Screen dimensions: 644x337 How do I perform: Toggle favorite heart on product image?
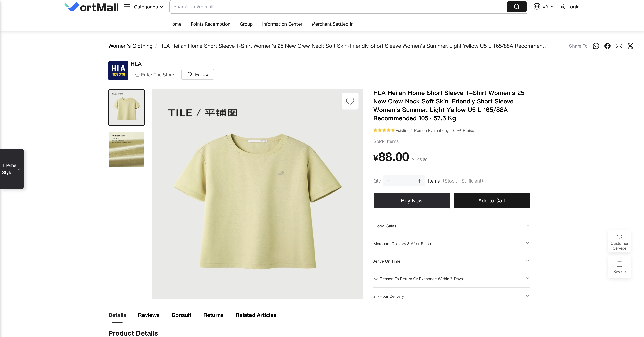(x=350, y=101)
